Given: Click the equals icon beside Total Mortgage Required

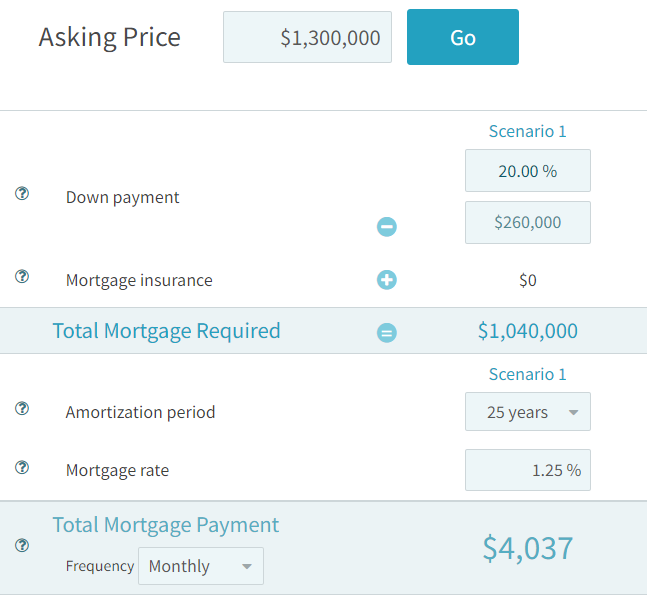Looking at the screenshot, I should click(x=387, y=333).
